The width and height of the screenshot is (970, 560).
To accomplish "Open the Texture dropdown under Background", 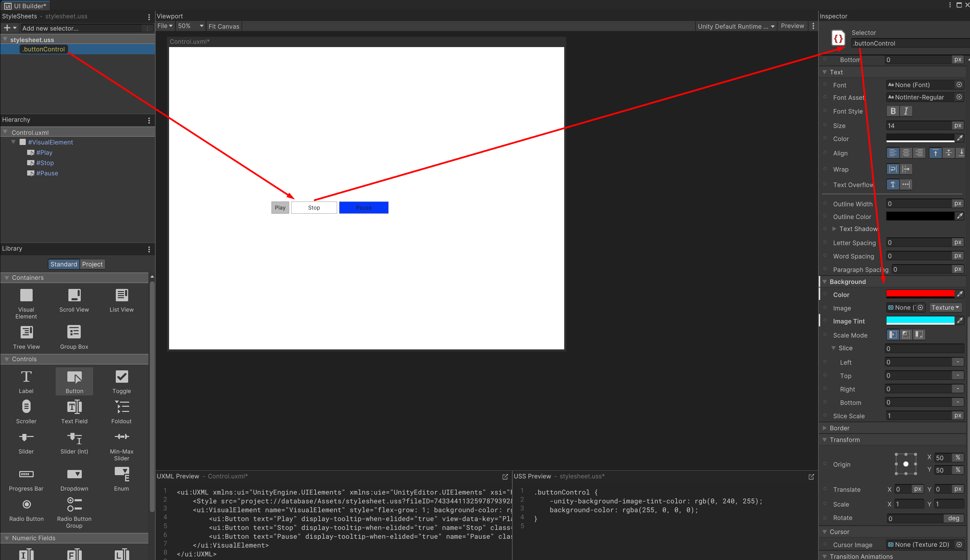I will click(945, 307).
